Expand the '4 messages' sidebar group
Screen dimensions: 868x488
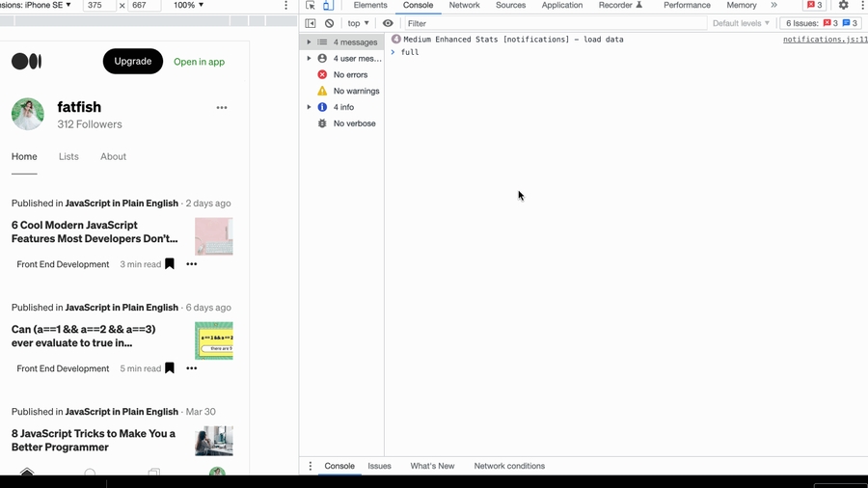(310, 42)
